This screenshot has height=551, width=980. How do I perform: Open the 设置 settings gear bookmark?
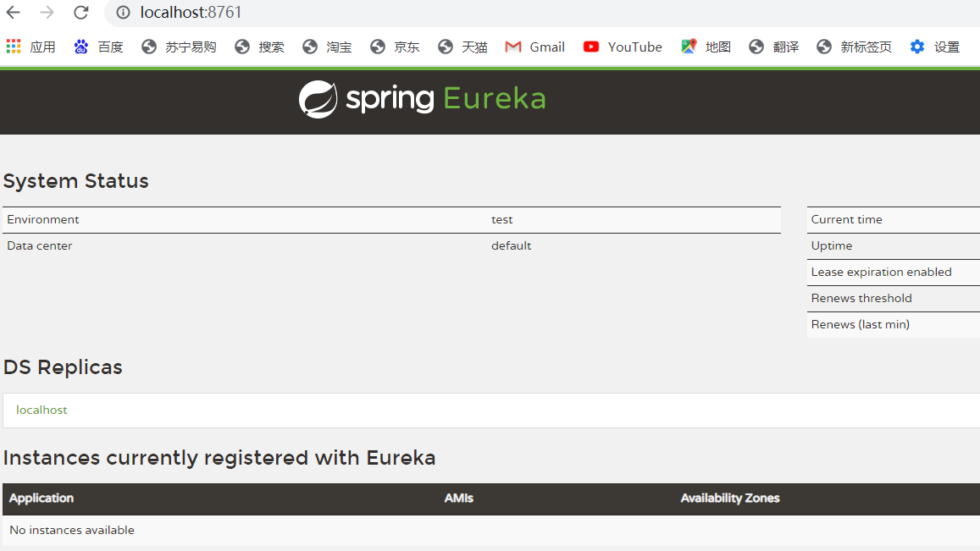click(x=935, y=47)
